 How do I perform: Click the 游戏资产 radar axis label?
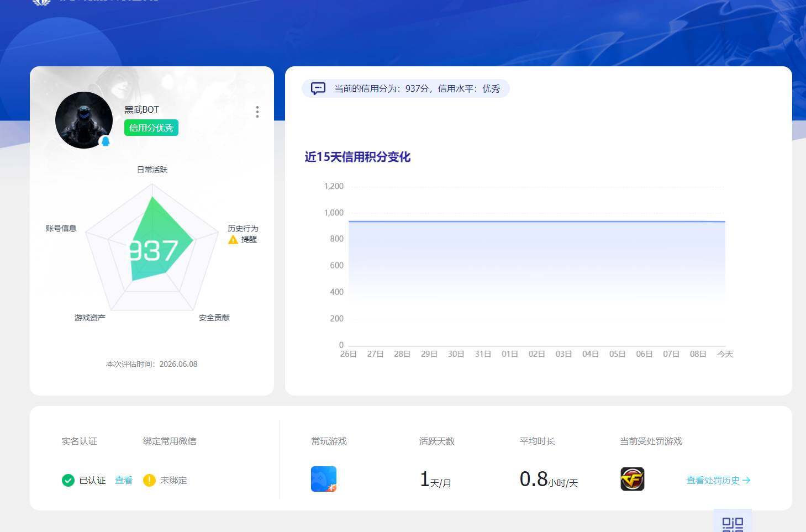point(90,318)
